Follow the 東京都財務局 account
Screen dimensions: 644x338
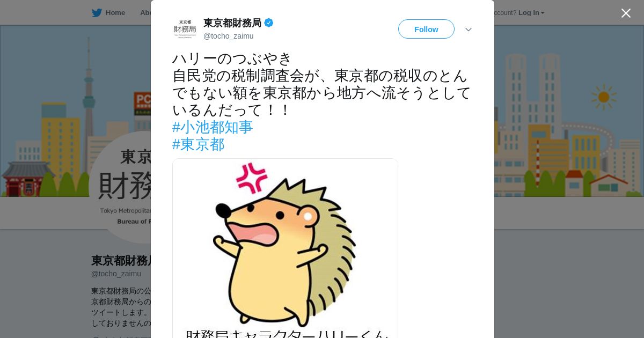pyautogui.click(x=426, y=29)
